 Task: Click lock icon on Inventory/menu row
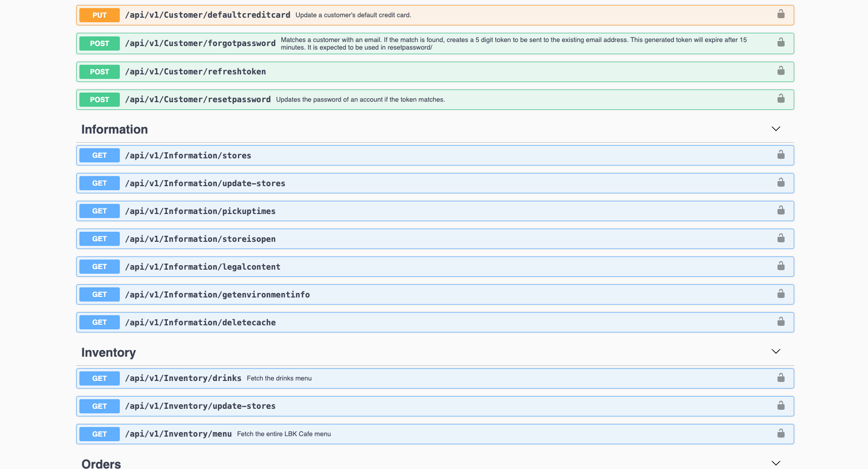click(781, 434)
